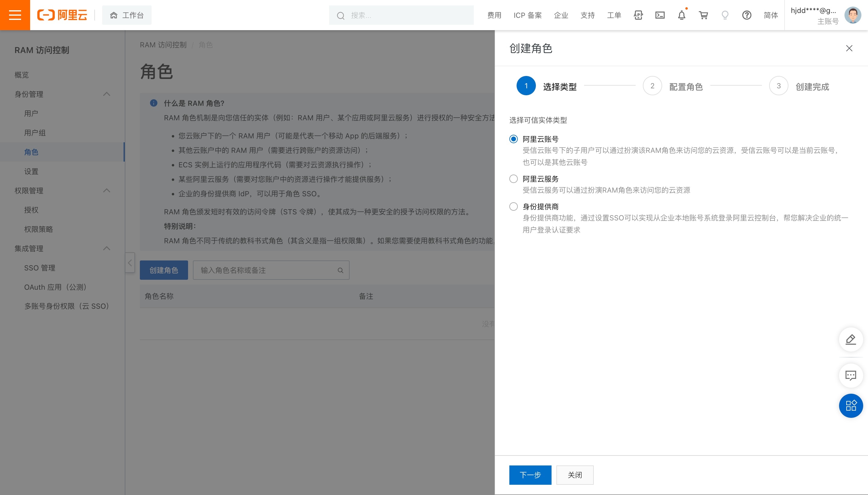Click the Alibaba Cloud logo

point(62,15)
